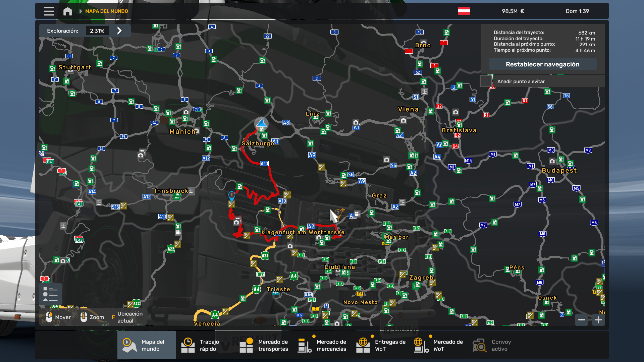Click the M7 road sign near Budapest

tap(533, 185)
